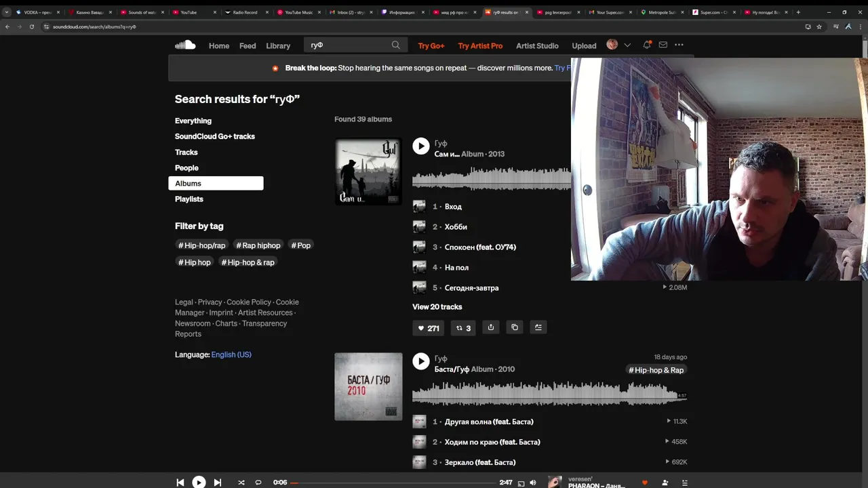Select the #Hip-hop & rap filter tag

pyautogui.click(x=248, y=262)
